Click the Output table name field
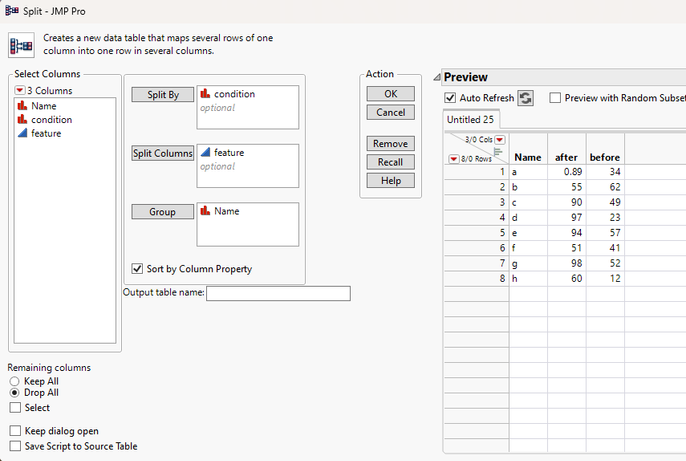 click(x=278, y=293)
